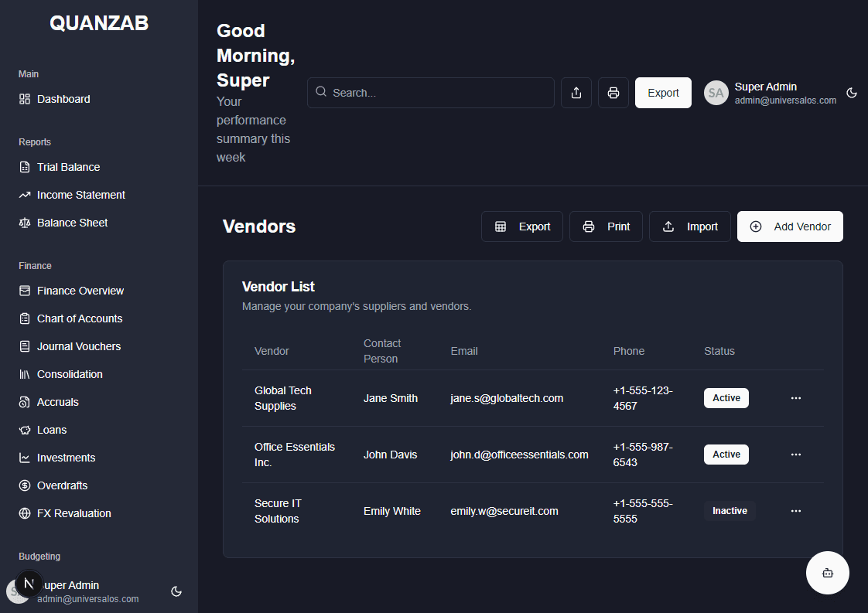Import vendors button
This screenshot has height=613, width=868.
click(x=690, y=226)
